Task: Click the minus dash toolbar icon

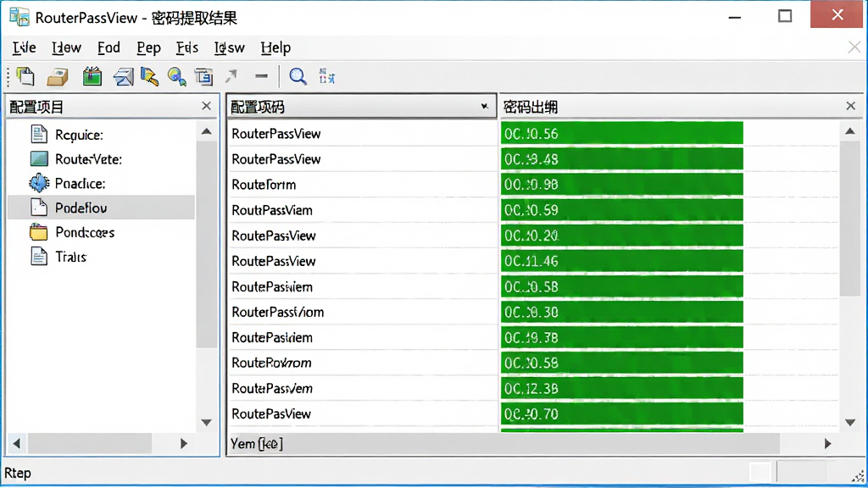Action: pyautogui.click(x=261, y=76)
